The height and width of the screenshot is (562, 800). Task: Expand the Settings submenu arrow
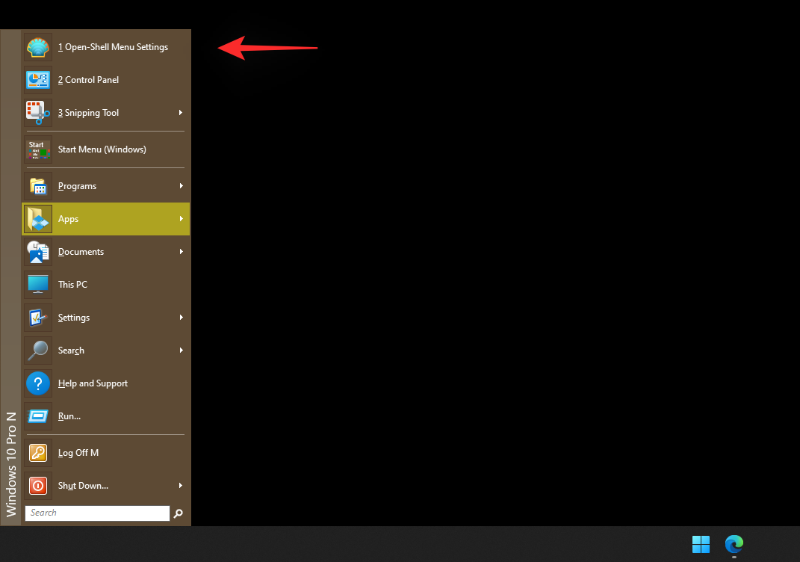pos(181,318)
